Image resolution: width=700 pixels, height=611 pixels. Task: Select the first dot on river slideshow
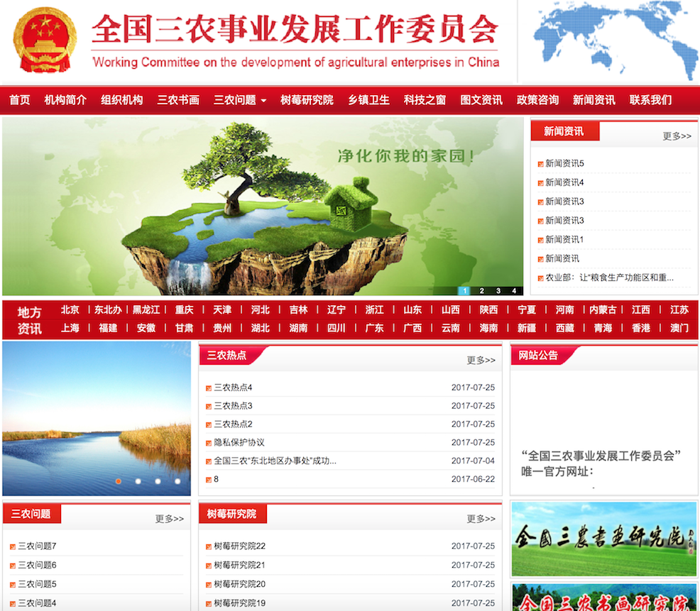[x=119, y=481]
